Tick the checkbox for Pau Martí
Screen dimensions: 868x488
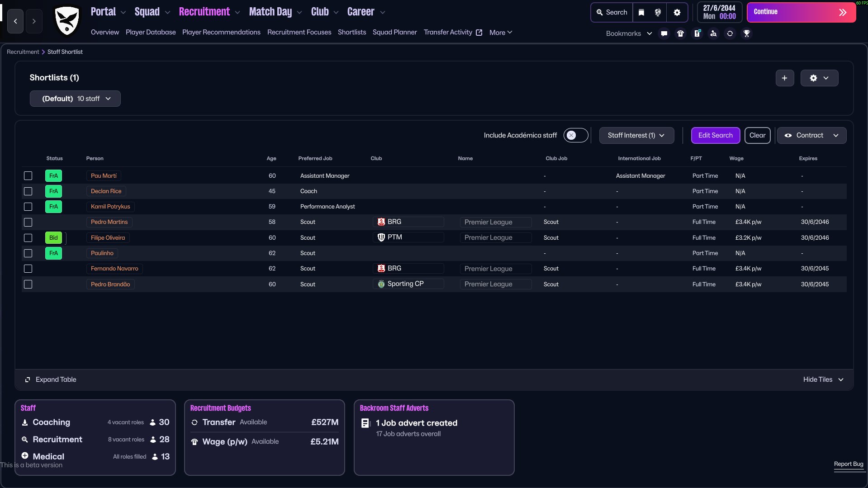(28, 176)
